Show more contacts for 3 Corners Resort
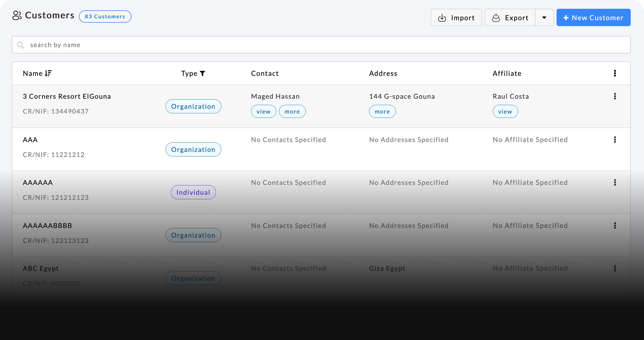The width and height of the screenshot is (644, 340). pyautogui.click(x=292, y=112)
